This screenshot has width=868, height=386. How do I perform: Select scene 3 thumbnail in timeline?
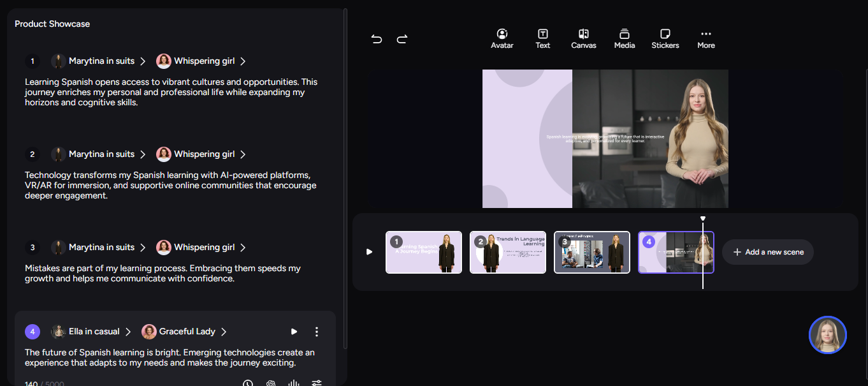pos(592,253)
